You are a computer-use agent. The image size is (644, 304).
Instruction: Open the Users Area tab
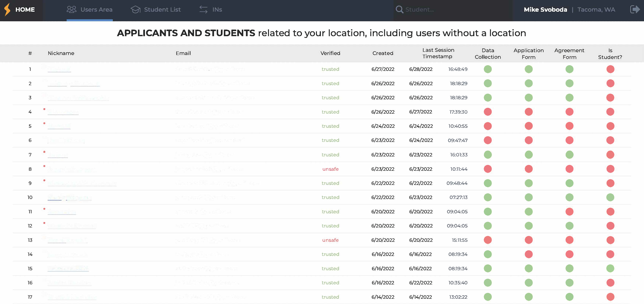point(96,9)
